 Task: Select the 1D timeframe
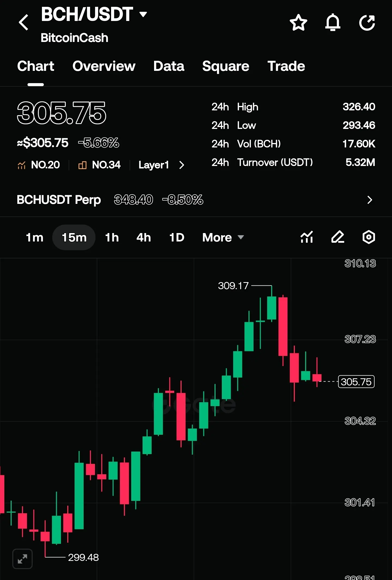click(x=177, y=237)
